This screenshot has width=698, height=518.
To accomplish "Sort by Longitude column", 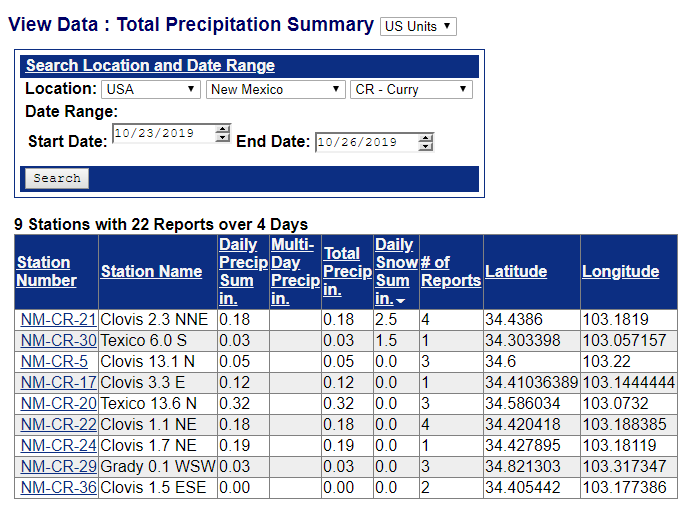I will [x=621, y=271].
